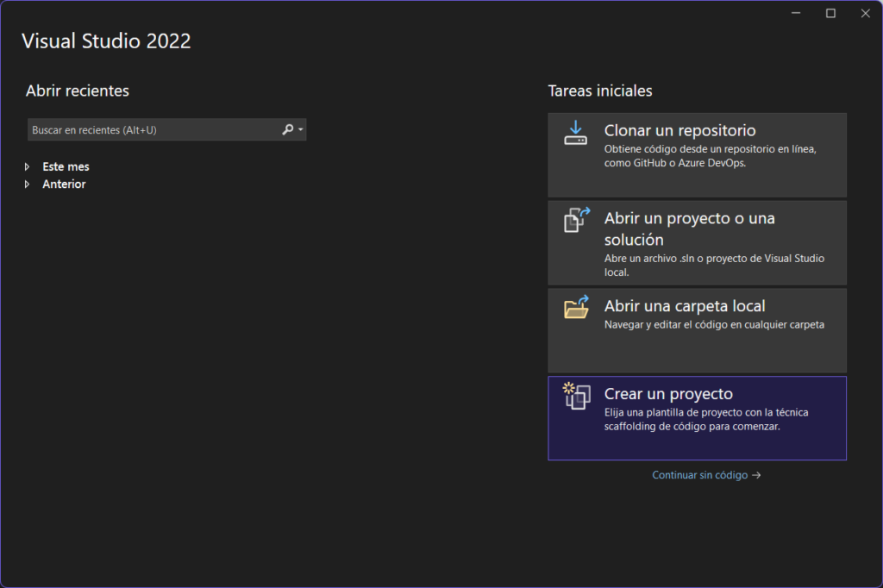Click 'Elija una plantilla de proyecto' description

click(706, 420)
